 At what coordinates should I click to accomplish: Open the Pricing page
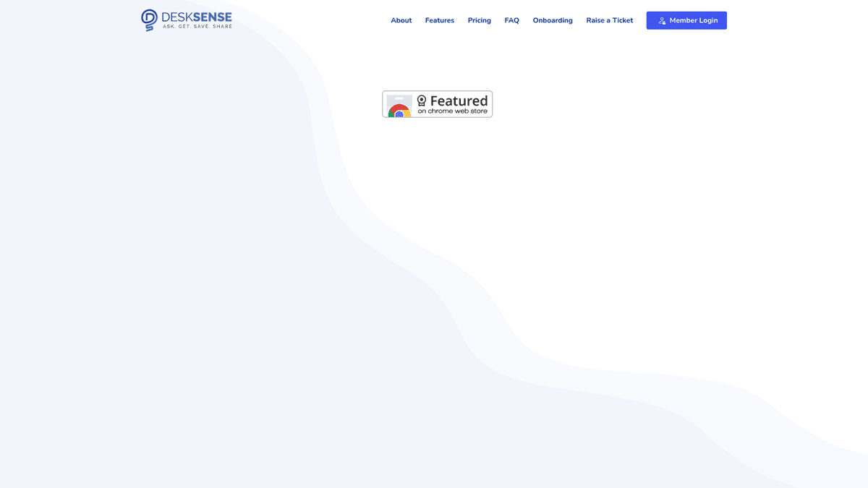tap(480, 20)
